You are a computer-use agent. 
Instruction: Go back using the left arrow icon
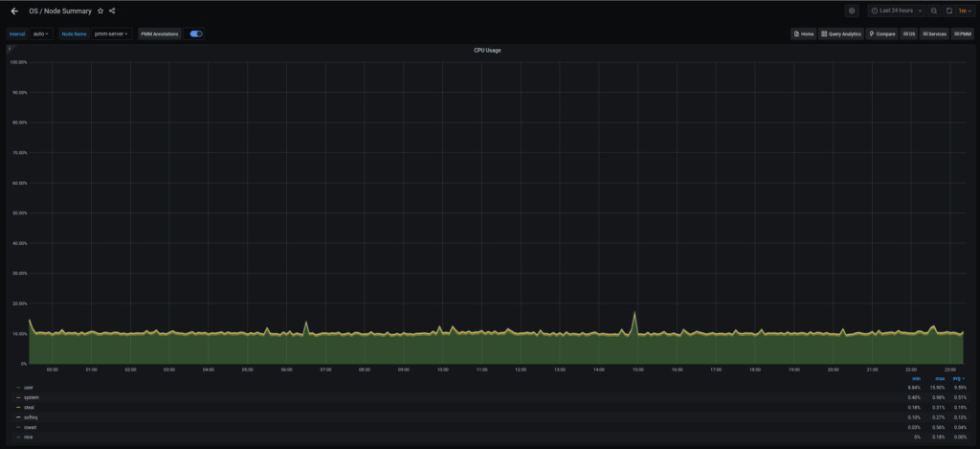(14, 11)
